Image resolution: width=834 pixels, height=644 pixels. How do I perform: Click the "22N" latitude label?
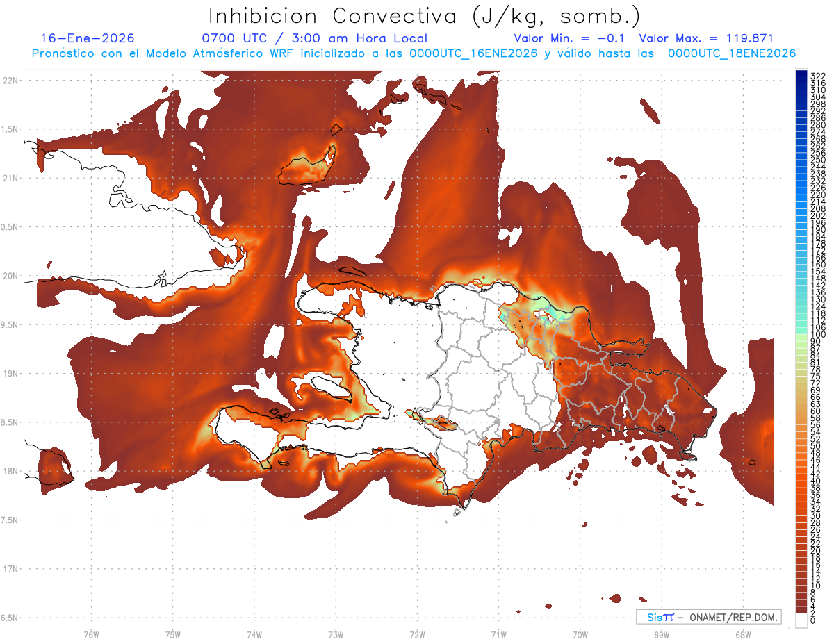[x=10, y=80]
